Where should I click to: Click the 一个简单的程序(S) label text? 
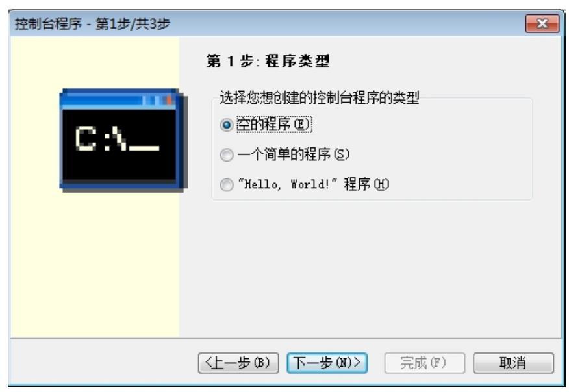click(x=294, y=154)
